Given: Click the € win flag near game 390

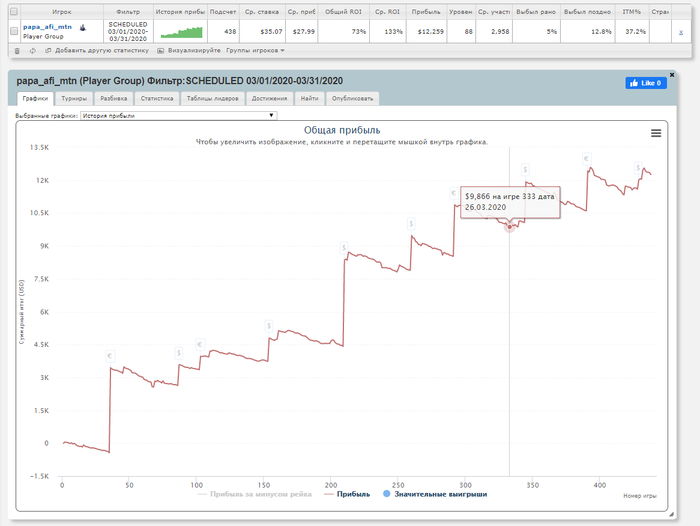Looking at the screenshot, I should point(587,159).
